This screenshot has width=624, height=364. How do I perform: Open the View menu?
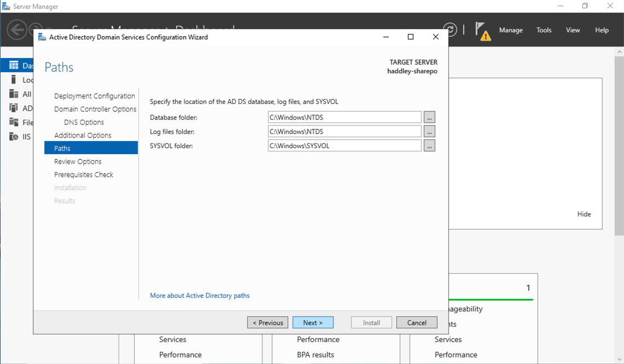coord(573,30)
